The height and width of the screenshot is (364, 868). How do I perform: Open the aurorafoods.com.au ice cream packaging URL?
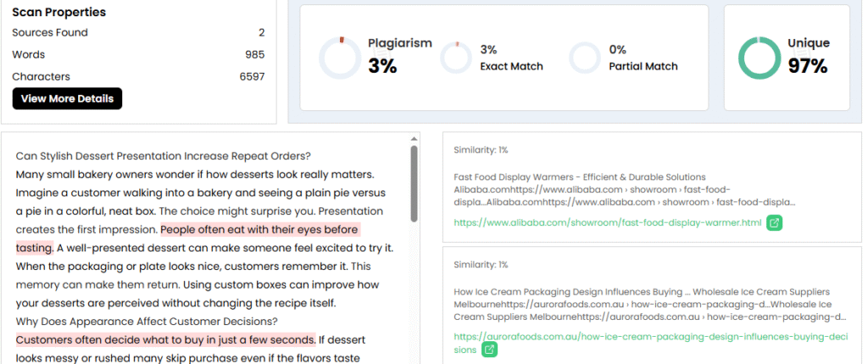pyautogui.click(x=650, y=337)
